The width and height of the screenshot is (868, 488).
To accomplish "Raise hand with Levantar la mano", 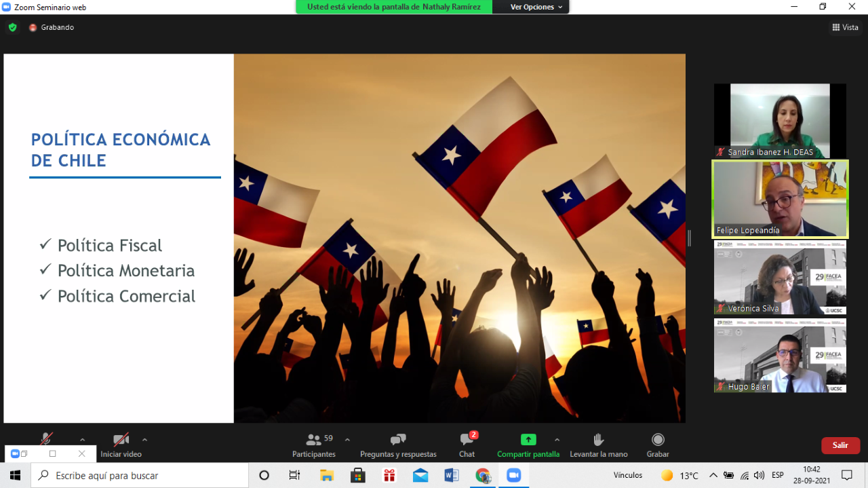I will click(598, 445).
